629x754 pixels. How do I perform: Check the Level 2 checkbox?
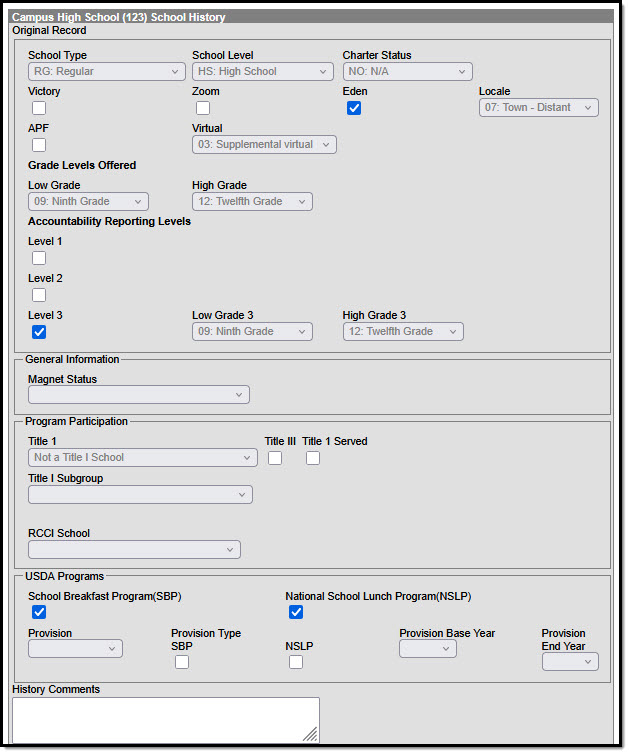click(x=39, y=295)
